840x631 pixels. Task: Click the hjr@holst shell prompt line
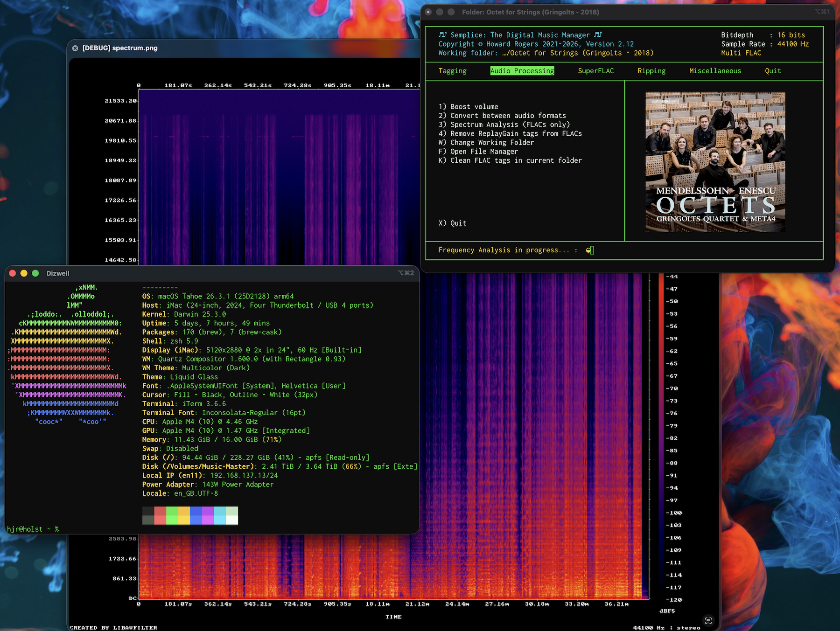click(x=33, y=529)
